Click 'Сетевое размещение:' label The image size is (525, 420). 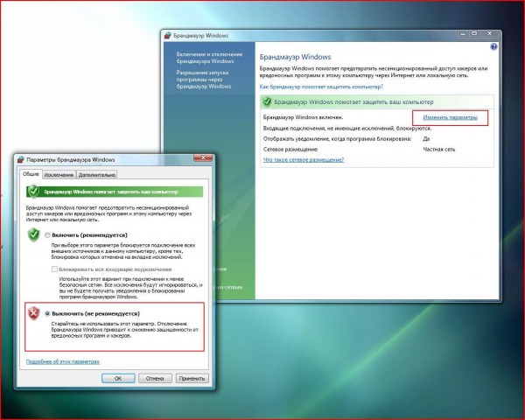[290, 150]
